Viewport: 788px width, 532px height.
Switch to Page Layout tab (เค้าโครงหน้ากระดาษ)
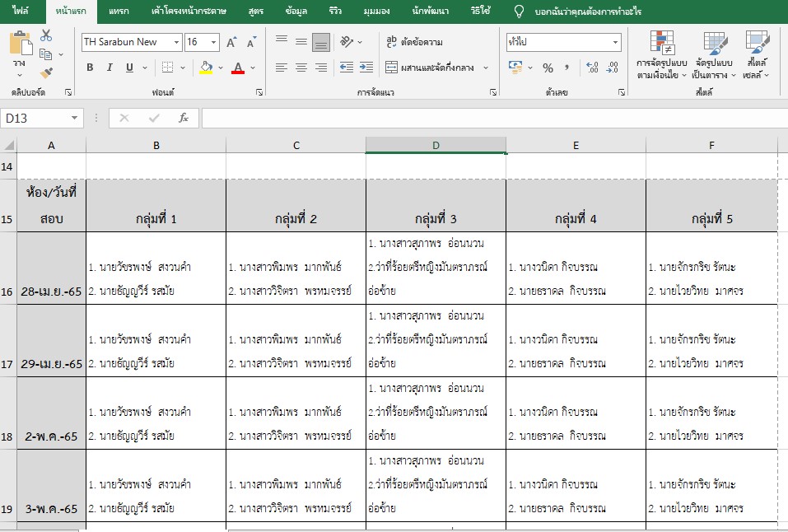[189, 11]
